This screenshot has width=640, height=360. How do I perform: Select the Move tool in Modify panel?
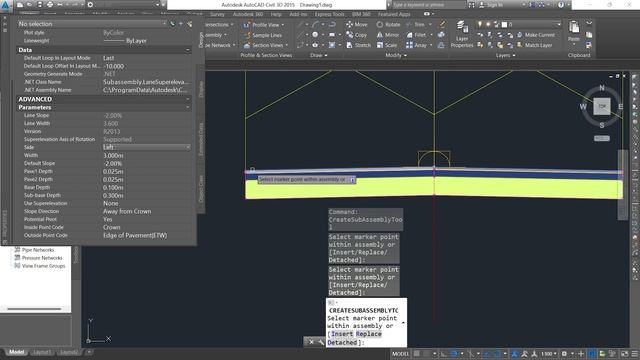coord(357,24)
